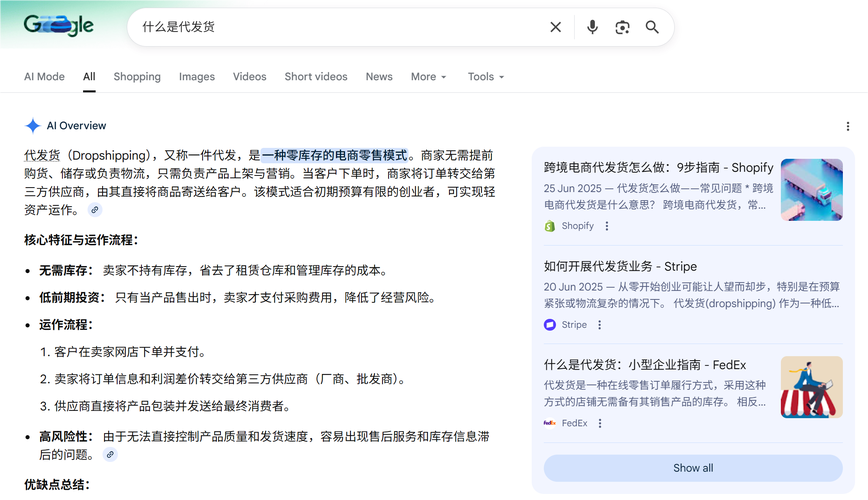Click source link icon after 资产运作
The image size is (868, 500).
point(95,210)
